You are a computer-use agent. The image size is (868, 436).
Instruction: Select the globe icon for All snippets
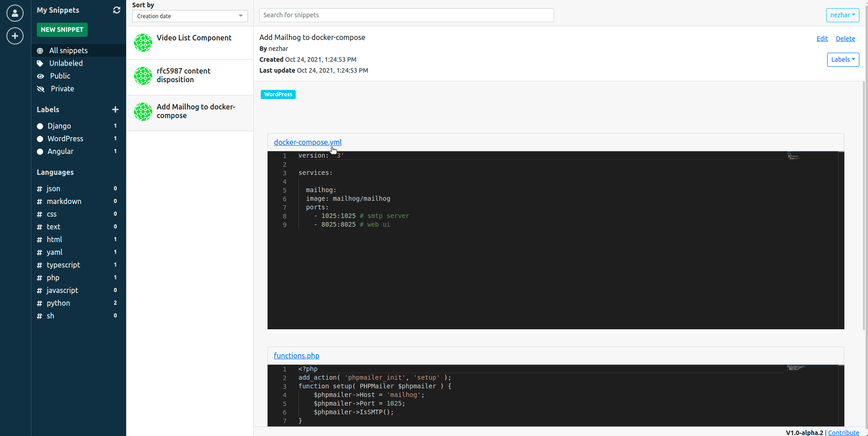click(x=40, y=51)
